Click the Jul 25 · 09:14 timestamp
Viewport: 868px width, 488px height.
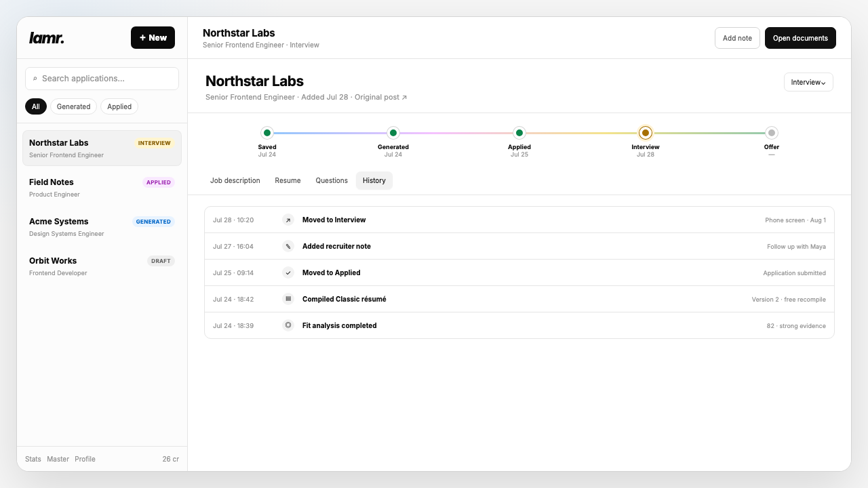coord(233,273)
